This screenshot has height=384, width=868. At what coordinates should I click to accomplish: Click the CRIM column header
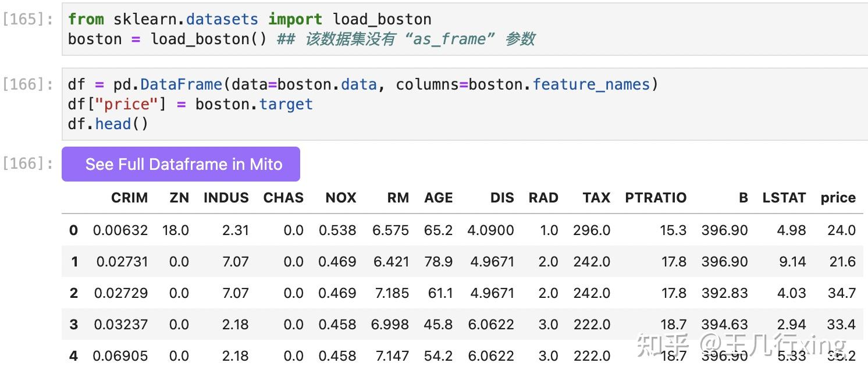(x=129, y=198)
